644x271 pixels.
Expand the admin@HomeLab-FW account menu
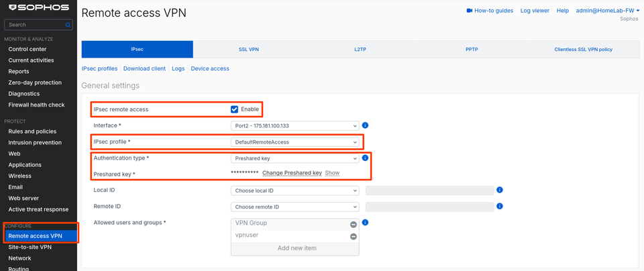(x=608, y=11)
